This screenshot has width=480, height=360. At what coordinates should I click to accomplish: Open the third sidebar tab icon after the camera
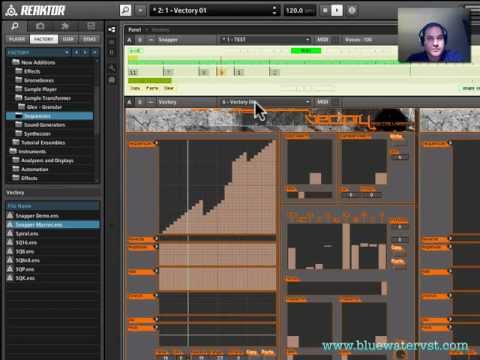tap(65, 26)
